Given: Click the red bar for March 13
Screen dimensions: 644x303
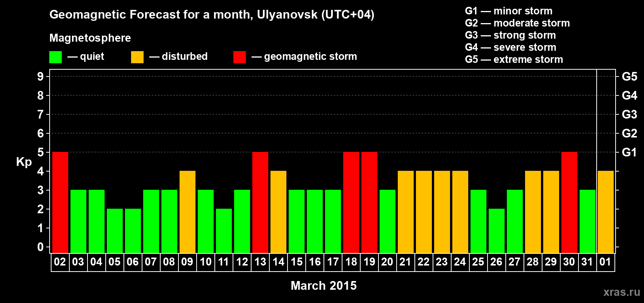Looking at the screenshot, I should coord(260,203).
